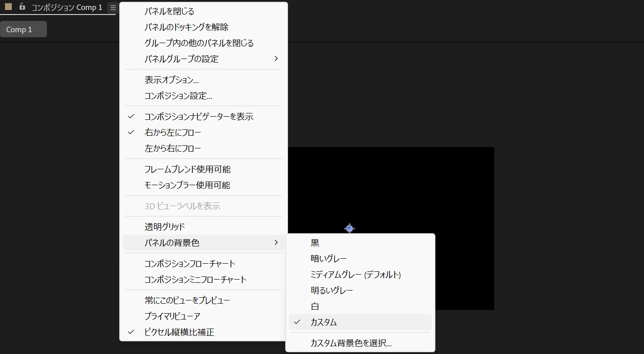Set panel background to 暗いグレー

pyautogui.click(x=360, y=259)
